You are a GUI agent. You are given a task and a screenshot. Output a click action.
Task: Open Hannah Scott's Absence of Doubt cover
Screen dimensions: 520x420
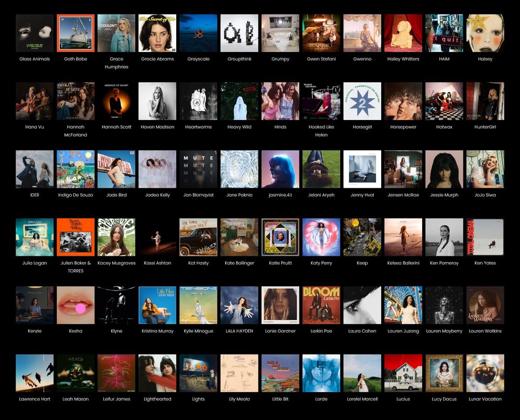point(116,101)
